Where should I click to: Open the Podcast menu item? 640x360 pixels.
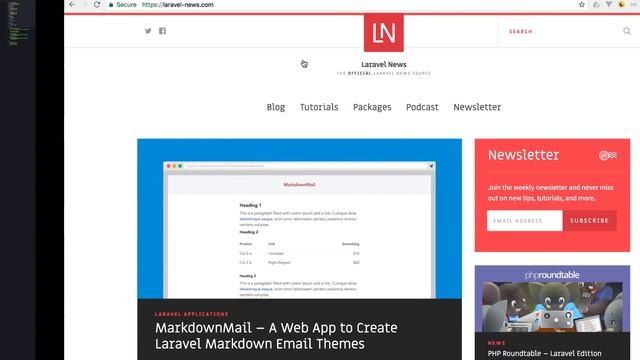422,107
